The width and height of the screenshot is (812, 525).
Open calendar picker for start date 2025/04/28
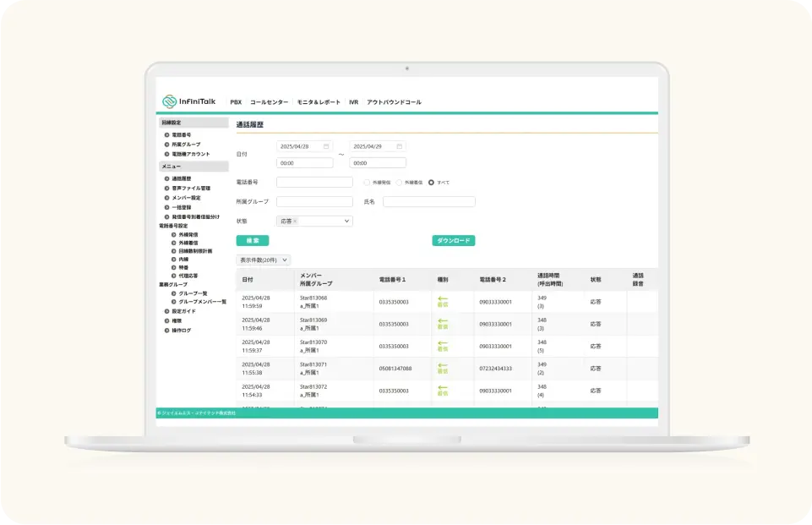pyautogui.click(x=326, y=146)
